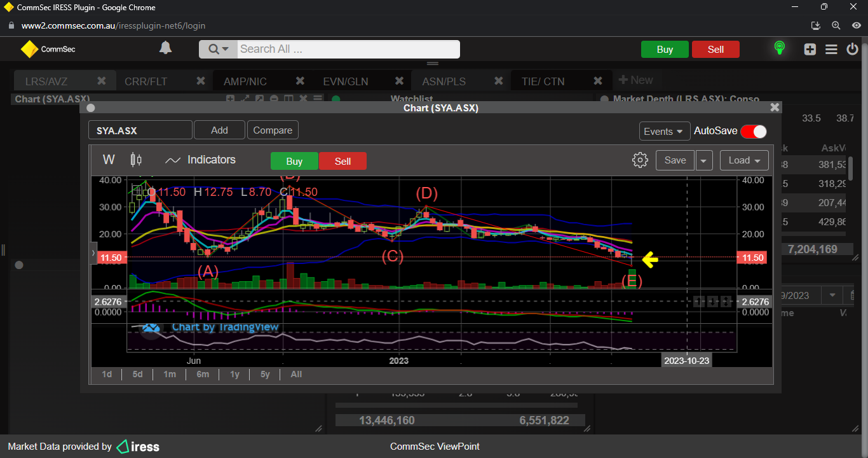
Task: Close the CRR/FLT tab with its X
Action: pos(201,81)
